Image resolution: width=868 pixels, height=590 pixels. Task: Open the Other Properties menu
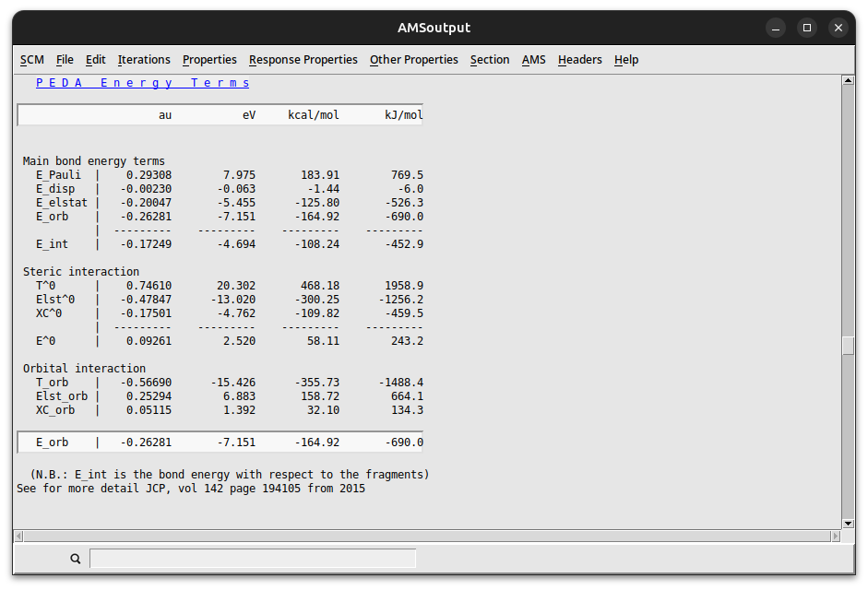413,59
